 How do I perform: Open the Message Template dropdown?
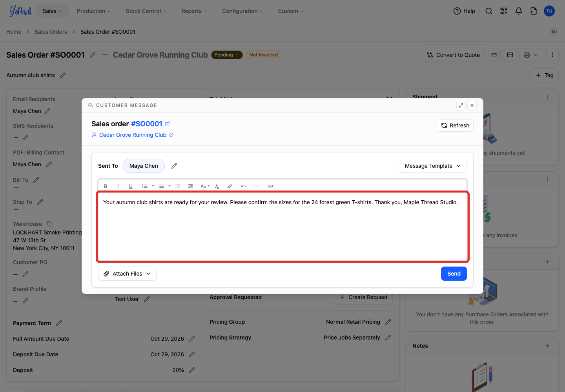[433, 166]
